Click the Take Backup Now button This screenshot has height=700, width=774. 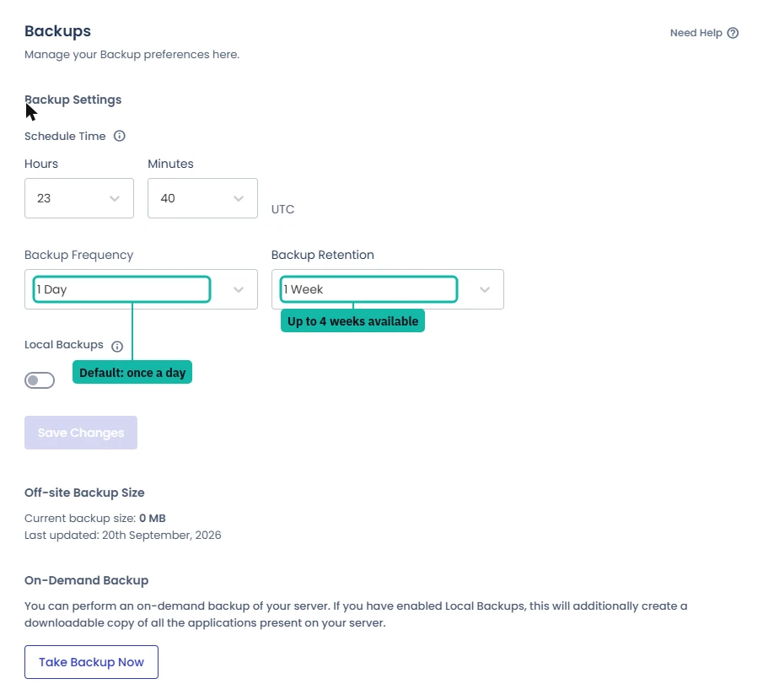[x=91, y=662]
